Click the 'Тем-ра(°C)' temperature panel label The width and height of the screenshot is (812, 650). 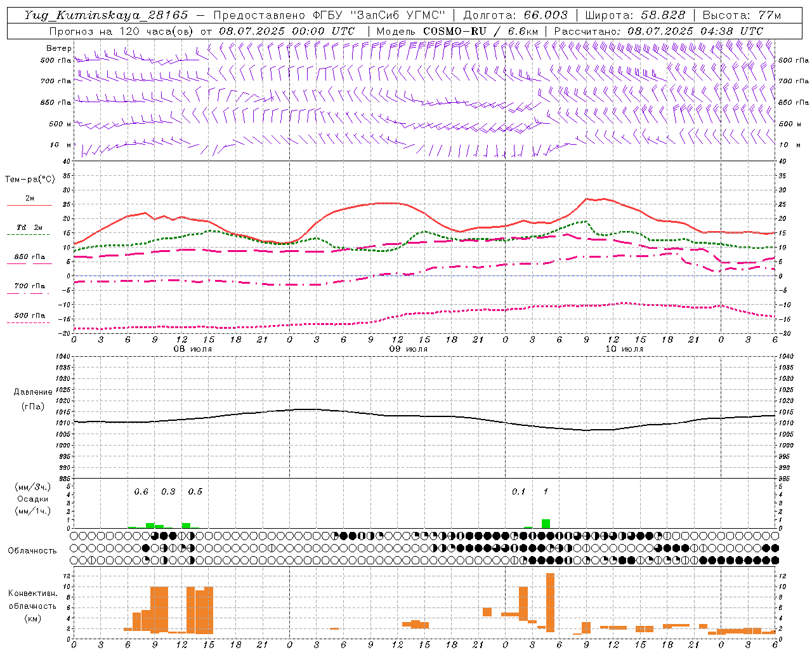30,180
